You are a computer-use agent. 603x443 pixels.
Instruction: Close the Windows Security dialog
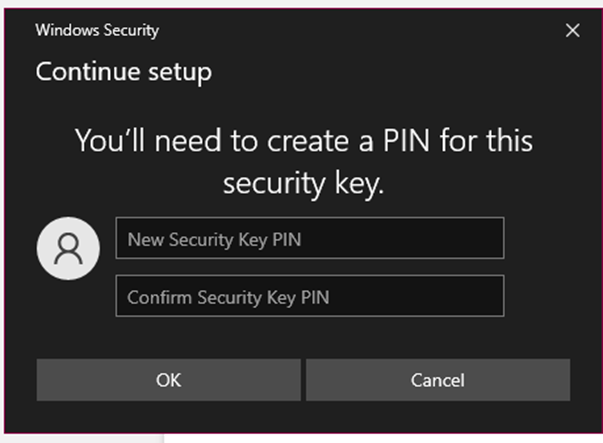pos(573,30)
